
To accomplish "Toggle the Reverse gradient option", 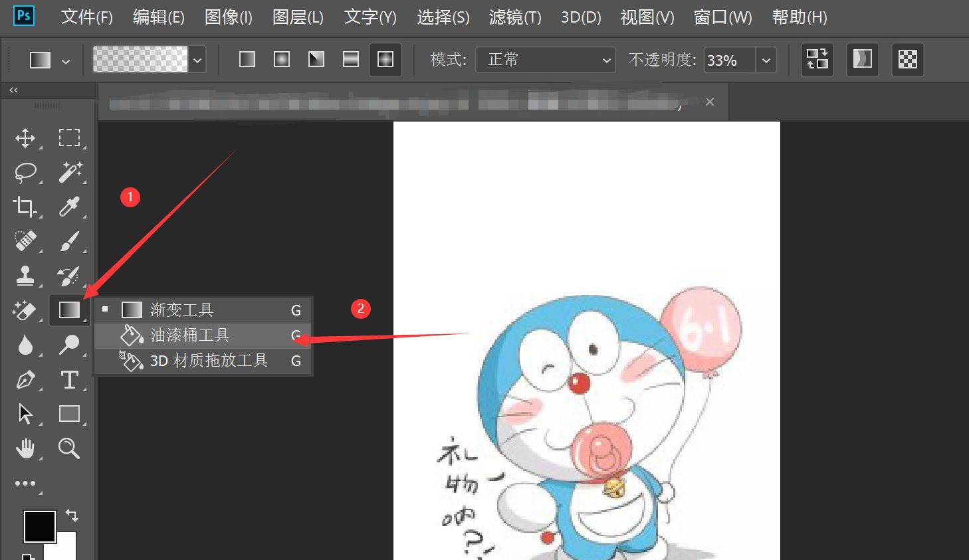I will tap(817, 60).
